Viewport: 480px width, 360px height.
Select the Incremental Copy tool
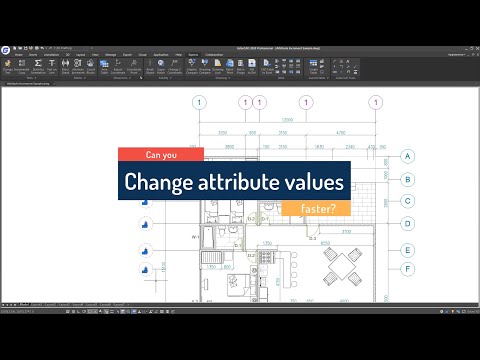(x=22, y=67)
